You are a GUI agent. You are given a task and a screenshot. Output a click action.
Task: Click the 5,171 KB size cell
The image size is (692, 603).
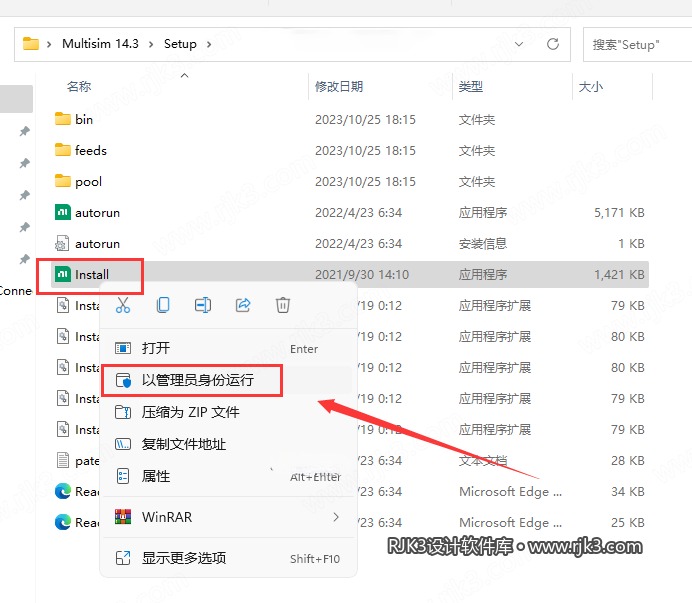click(x=619, y=213)
